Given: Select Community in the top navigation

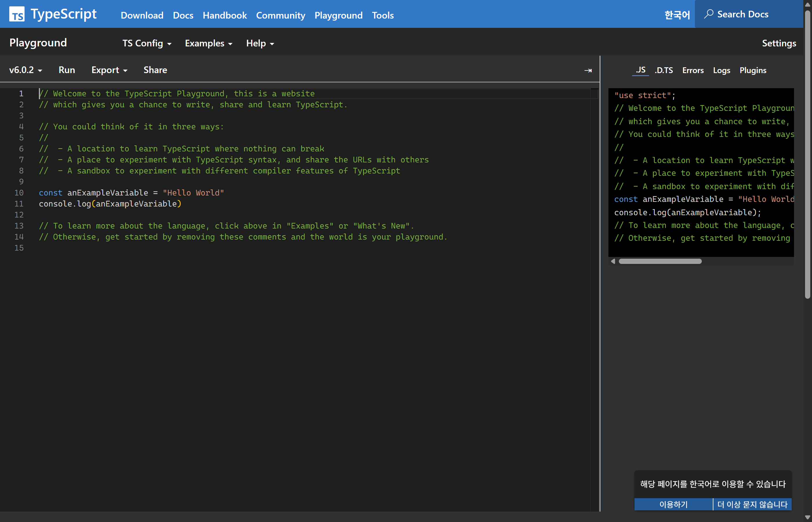Looking at the screenshot, I should click(x=281, y=15).
